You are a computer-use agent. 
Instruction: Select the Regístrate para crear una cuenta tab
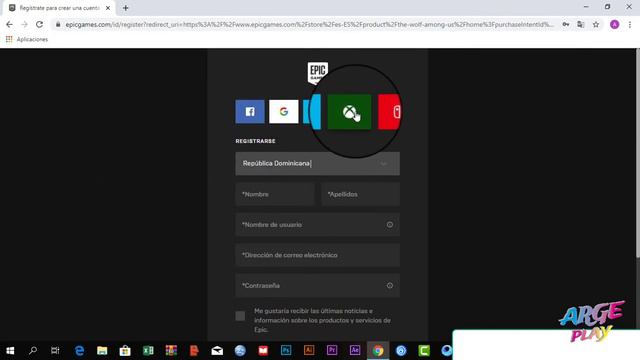(x=59, y=8)
